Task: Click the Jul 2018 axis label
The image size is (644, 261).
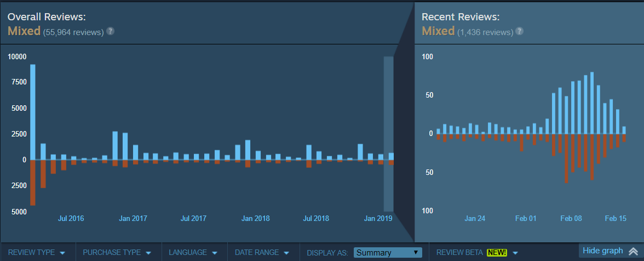Action: tap(317, 218)
